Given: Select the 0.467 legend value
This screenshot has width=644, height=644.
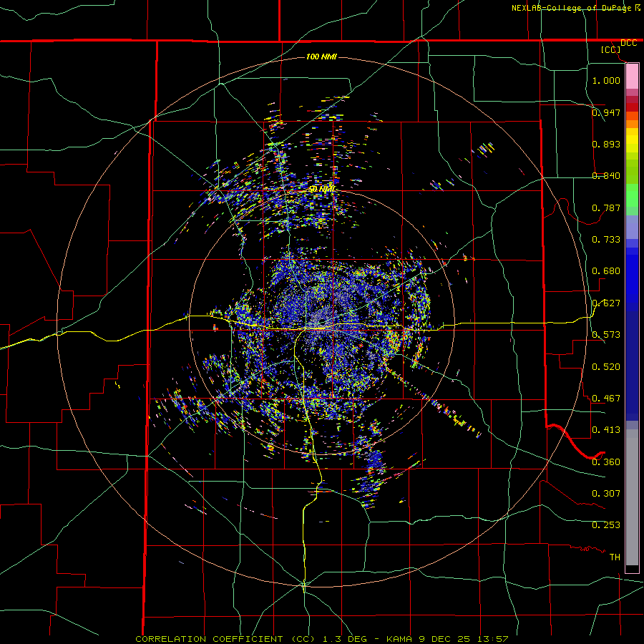Looking at the screenshot, I should click(606, 398).
